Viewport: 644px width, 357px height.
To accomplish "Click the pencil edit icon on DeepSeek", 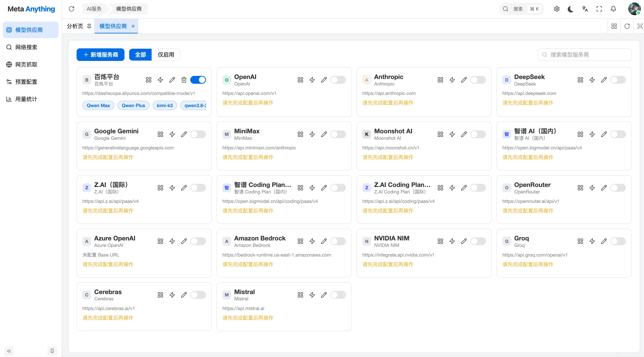I will tap(604, 80).
